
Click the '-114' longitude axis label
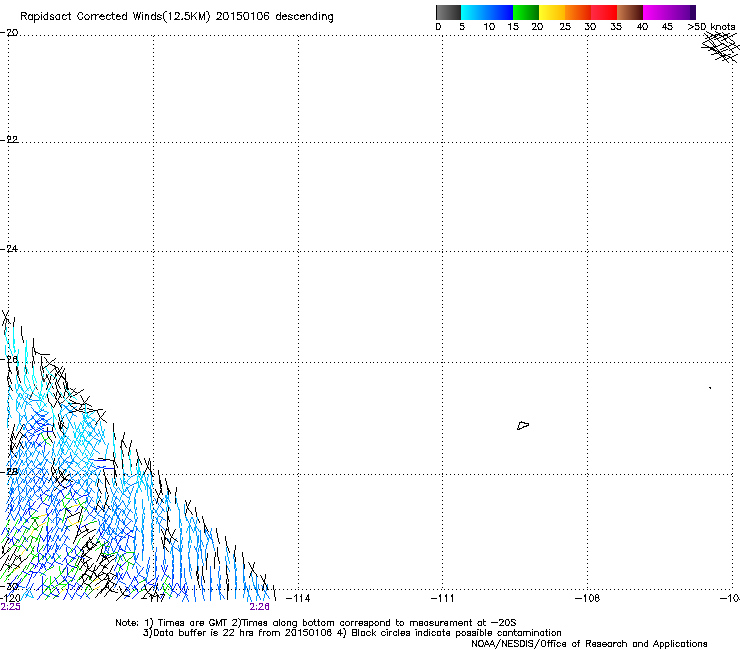(298, 598)
